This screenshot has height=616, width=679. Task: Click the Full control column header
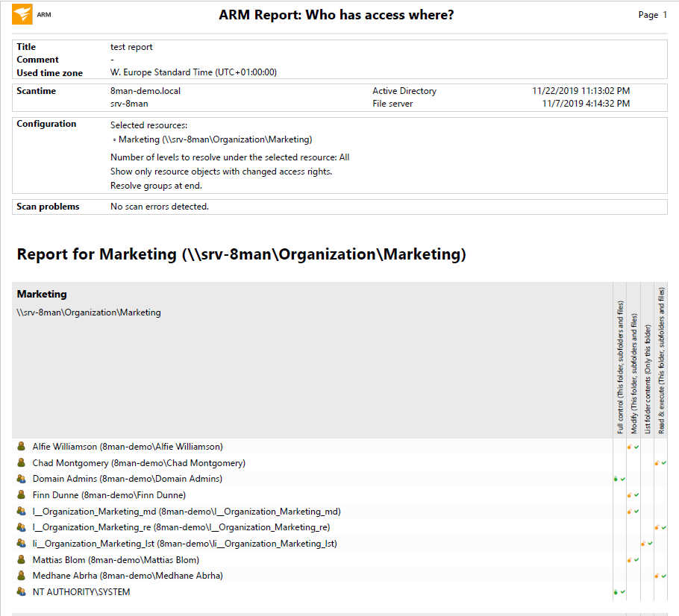(620, 367)
